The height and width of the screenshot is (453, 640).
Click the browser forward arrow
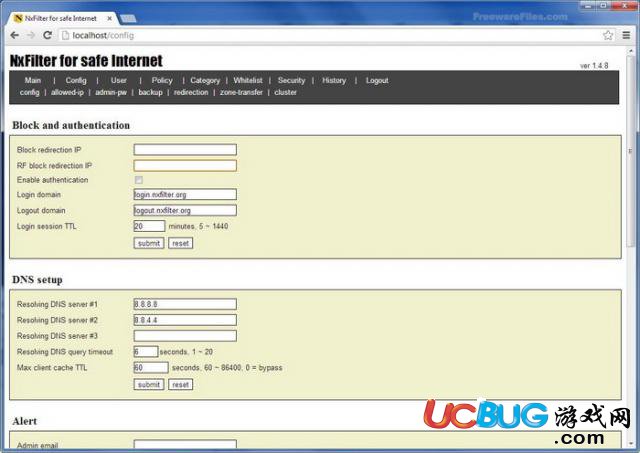(x=31, y=36)
